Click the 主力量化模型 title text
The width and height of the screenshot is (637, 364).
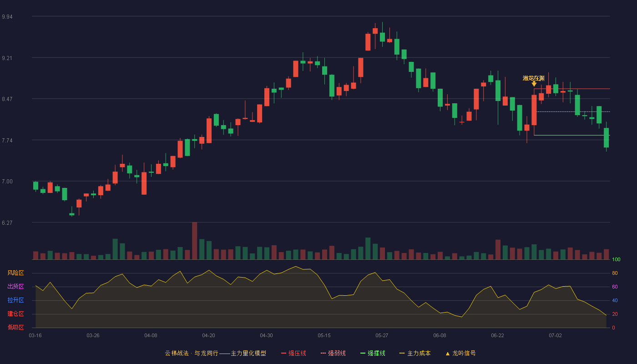pos(248,353)
